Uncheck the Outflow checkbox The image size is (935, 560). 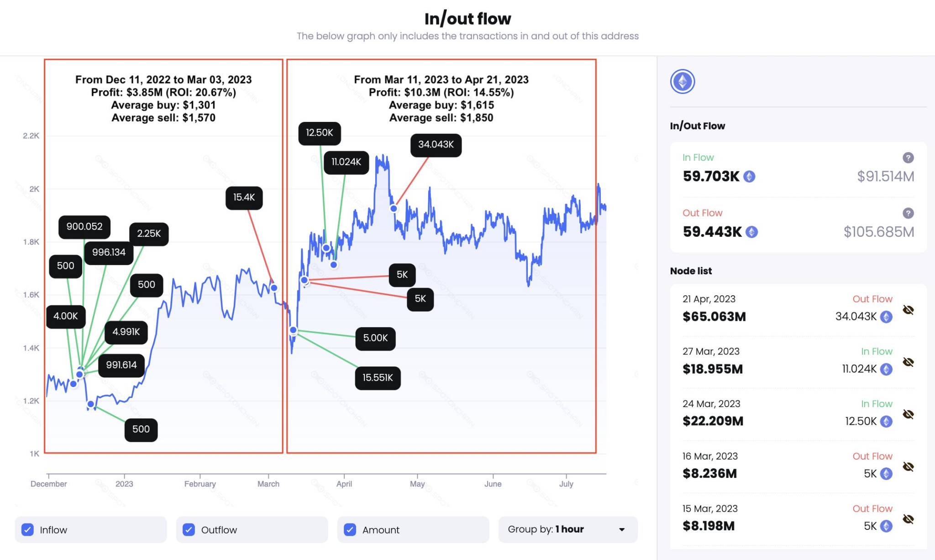coord(189,529)
